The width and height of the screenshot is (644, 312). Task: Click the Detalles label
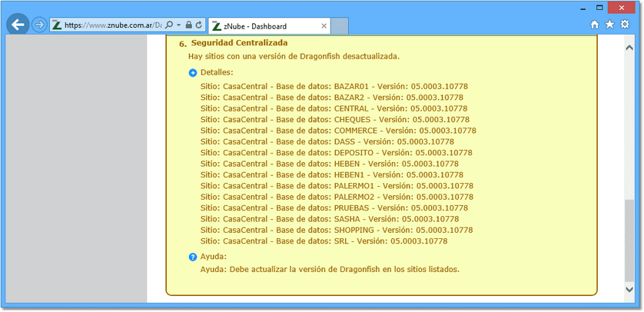coord(217,73)
